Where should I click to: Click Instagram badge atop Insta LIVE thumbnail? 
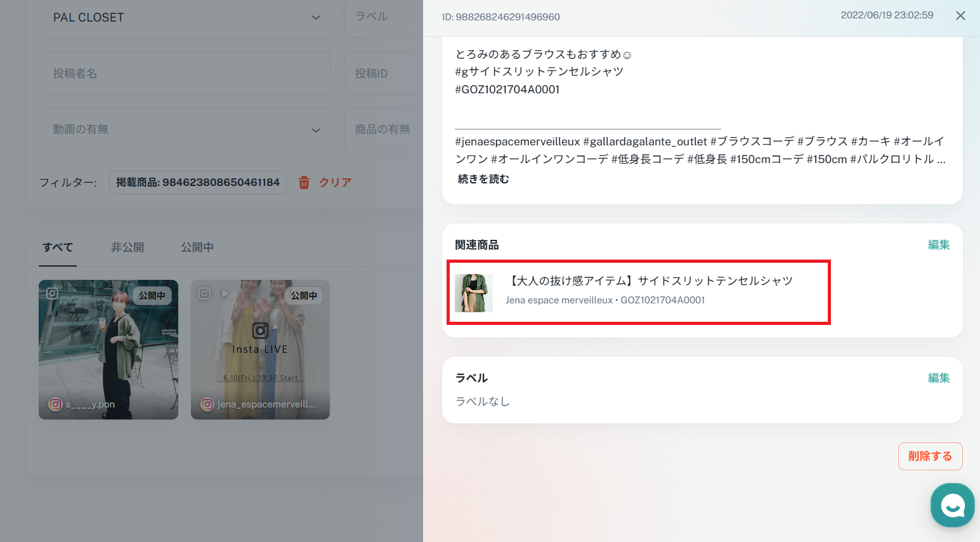[204, 293]
